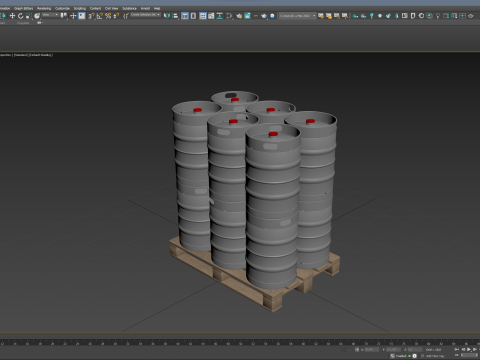Open the Material Editor

coord(229,16)
